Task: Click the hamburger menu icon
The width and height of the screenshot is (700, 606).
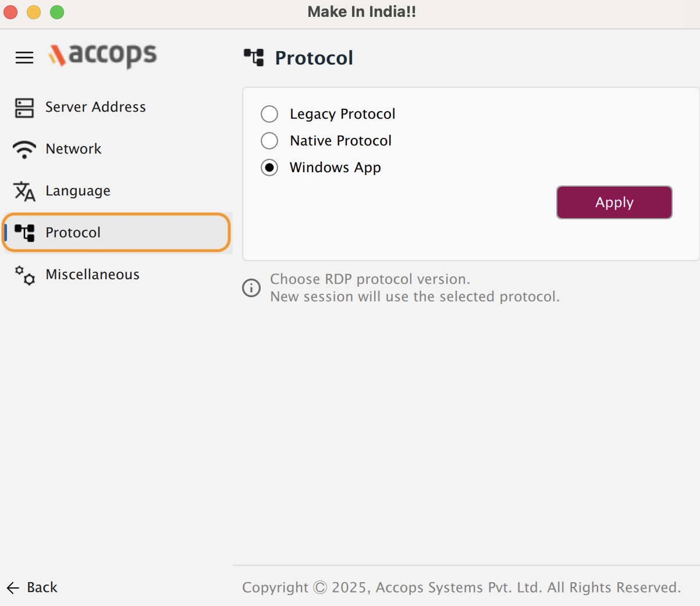Action: click(24, 58)
